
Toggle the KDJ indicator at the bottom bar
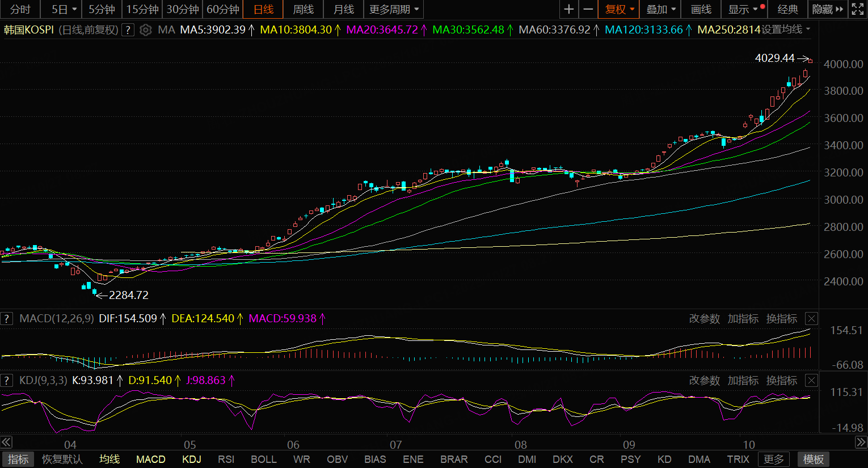(x=192, y=459)
